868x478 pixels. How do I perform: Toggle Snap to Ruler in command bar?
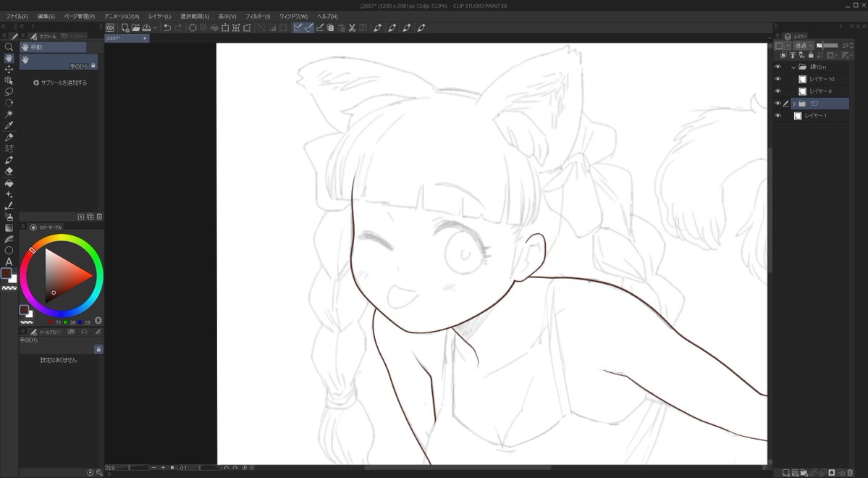(x=298, y=28)
